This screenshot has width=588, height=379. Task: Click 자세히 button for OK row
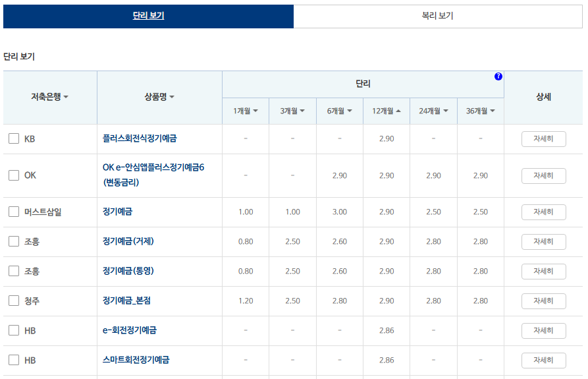pos(543,175)
